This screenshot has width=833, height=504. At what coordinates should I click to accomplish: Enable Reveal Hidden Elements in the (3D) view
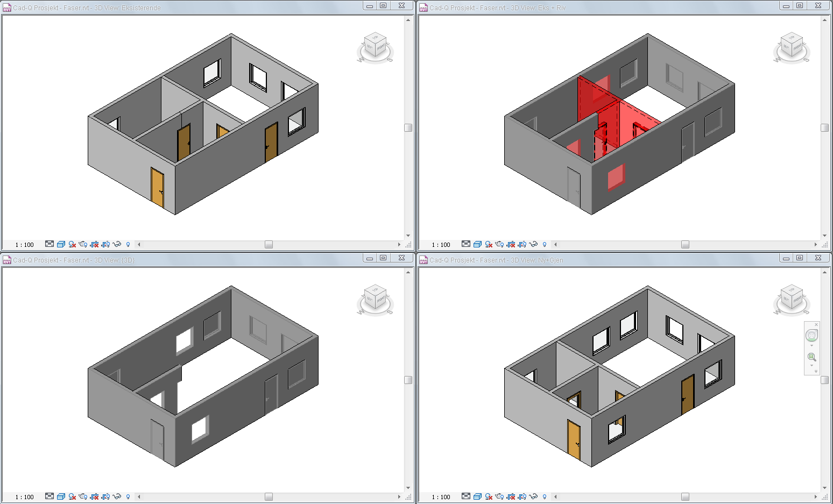tap(128, 497)
